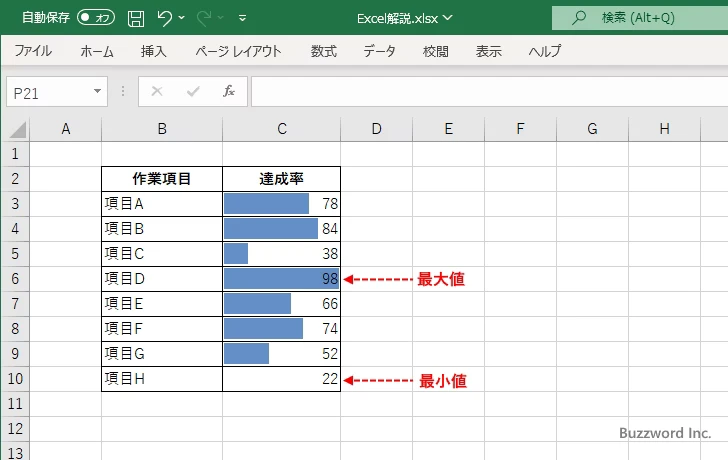Select the 項目C cell

point(162,254)
